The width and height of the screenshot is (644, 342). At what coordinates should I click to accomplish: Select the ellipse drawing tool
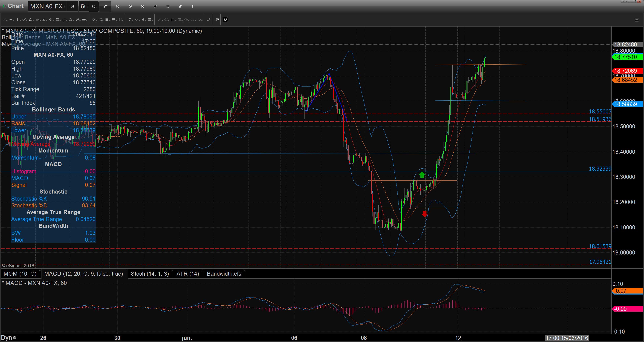tap(51, 20)
